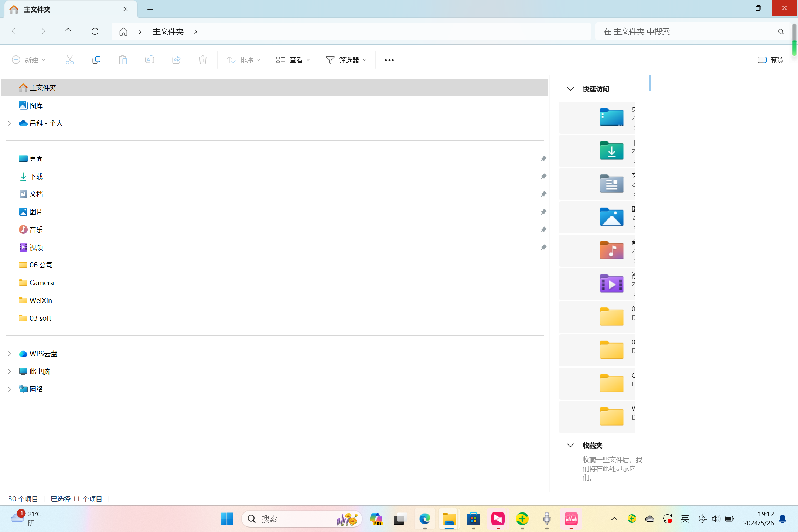
Task: Collapse the 快速访问 section
Action: point(570,89)
